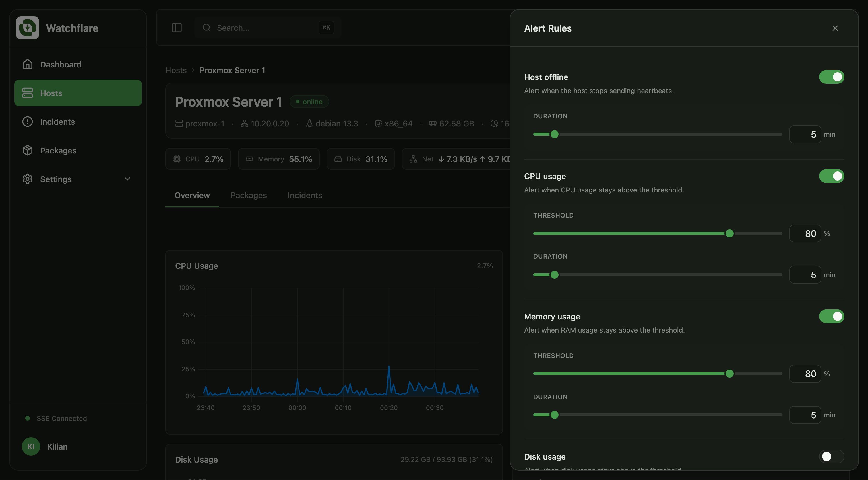
Task: Expand the Settings chevron
Action: 127,179
